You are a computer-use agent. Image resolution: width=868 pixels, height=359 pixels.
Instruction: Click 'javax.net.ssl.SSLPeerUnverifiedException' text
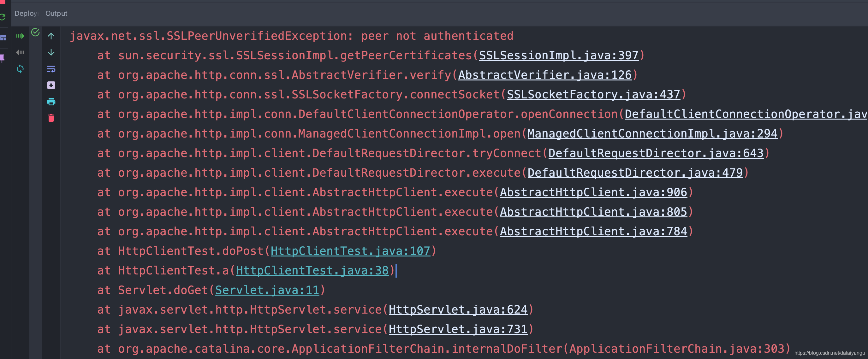click(208, 36)
